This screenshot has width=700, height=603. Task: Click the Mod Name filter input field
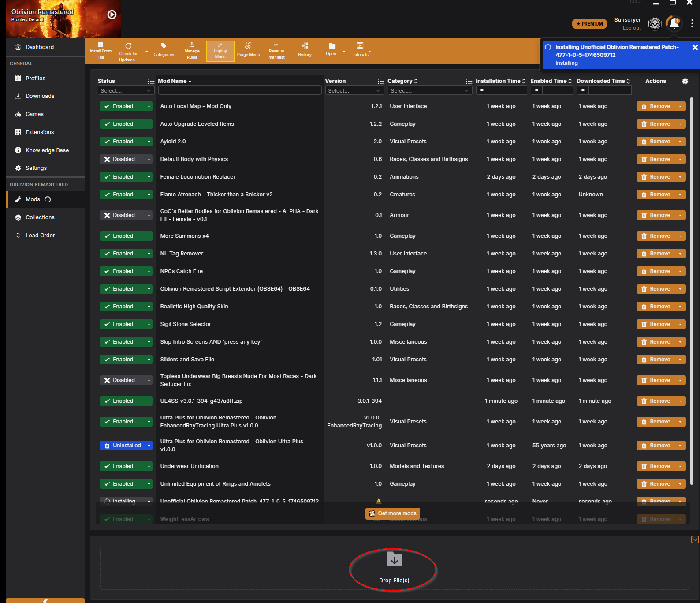[x=240, y=90]
